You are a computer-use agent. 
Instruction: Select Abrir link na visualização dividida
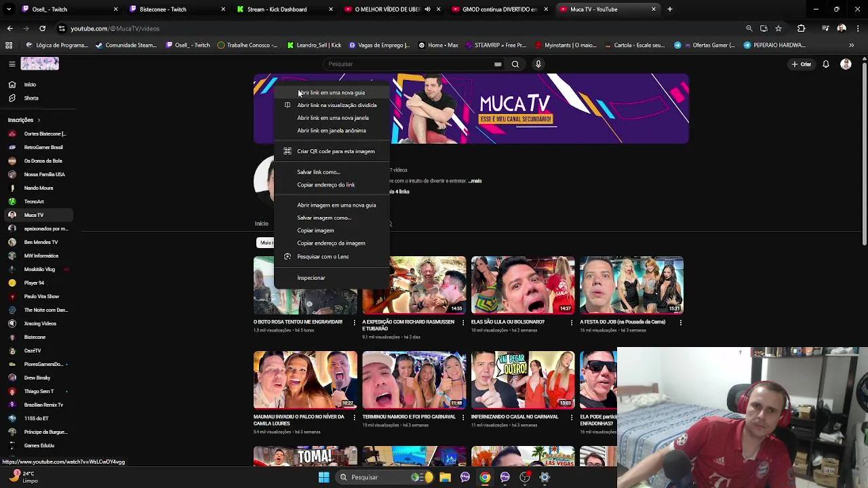332,106
